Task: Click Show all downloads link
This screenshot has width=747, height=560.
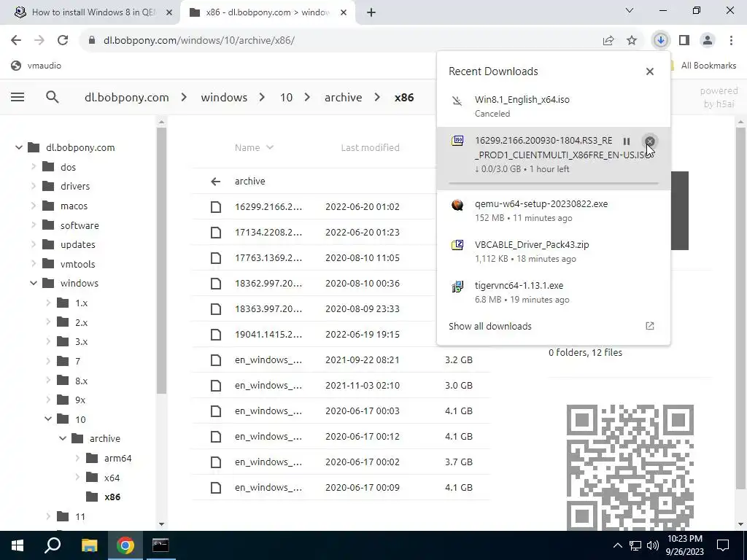Action: coord(489,326)
